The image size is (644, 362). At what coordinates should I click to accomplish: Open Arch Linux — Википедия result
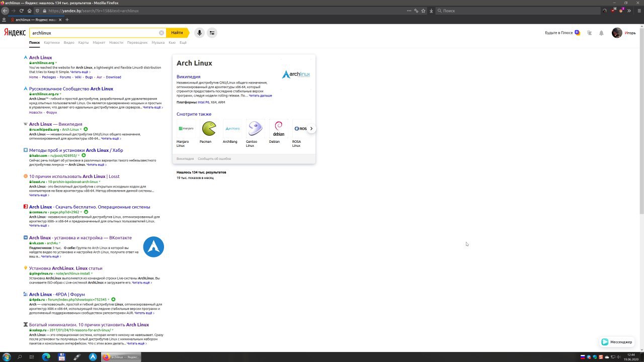pyautogui.click(x=55, y=124)
